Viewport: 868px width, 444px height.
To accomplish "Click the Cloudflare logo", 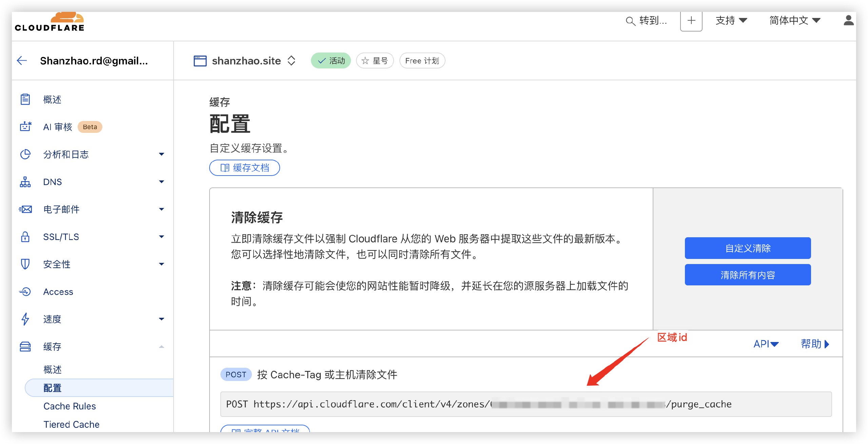I will point(50,22).
